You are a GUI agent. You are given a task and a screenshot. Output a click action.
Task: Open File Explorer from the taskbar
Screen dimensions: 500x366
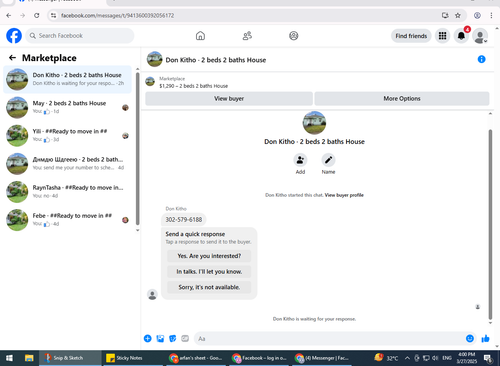coord(29,358)
